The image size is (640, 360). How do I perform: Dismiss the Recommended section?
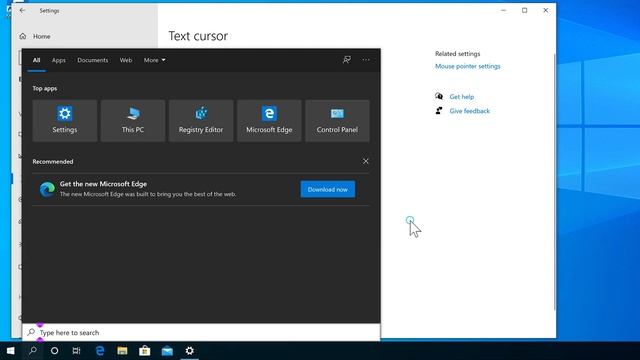point(366,161)
